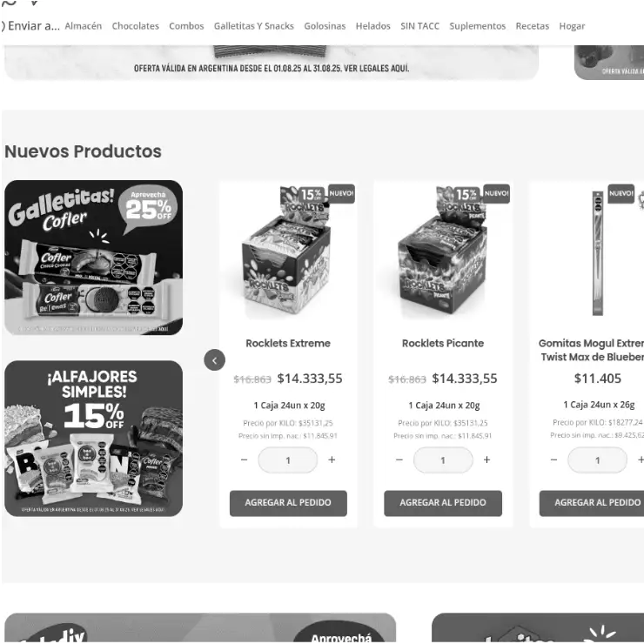
Task: Open the Chocolates menu category
Action: 136,26
